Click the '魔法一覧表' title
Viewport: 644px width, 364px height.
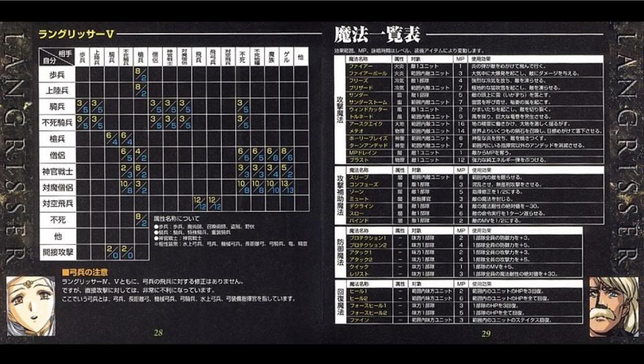click(377, 35)
